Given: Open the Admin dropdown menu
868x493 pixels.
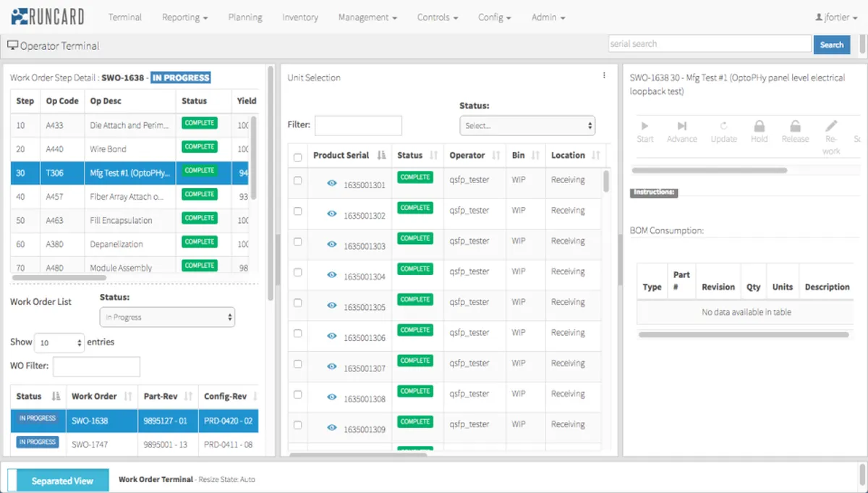Looking at the screenshot, I should click(x=548, y=17).
